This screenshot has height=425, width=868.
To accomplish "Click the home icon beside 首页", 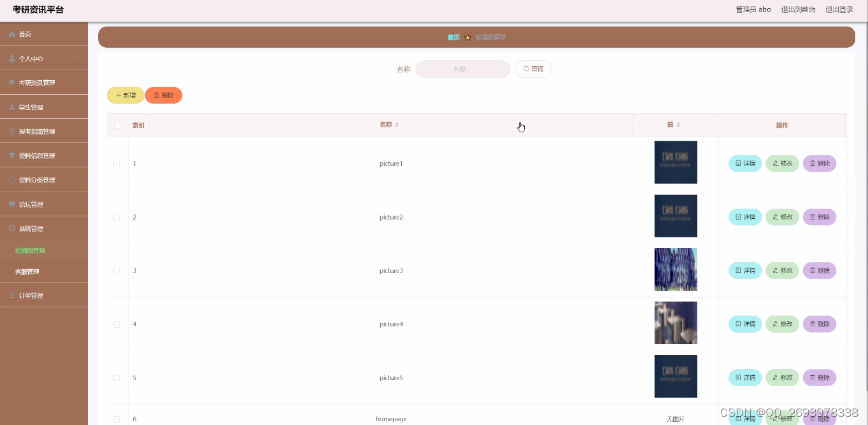I will (11, 34).
